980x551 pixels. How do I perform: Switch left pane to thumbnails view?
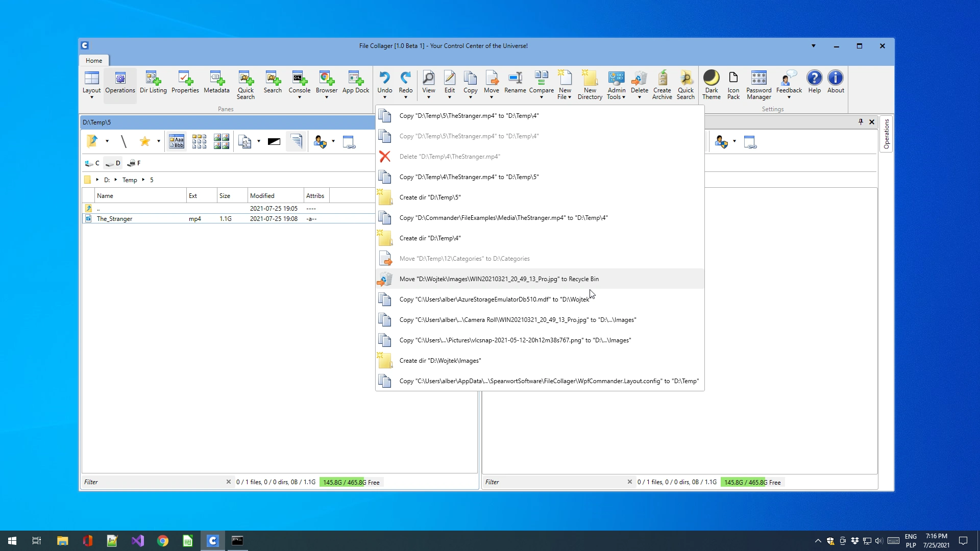click(x=222, y=141)
